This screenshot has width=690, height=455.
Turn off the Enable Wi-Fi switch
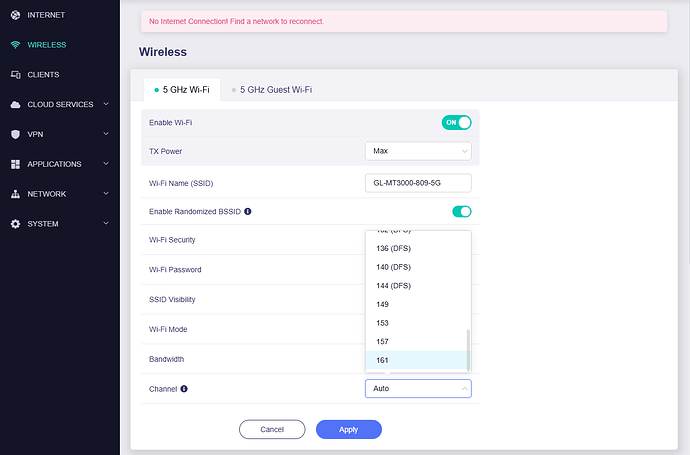pyautogui.click(x=456, y=122)
